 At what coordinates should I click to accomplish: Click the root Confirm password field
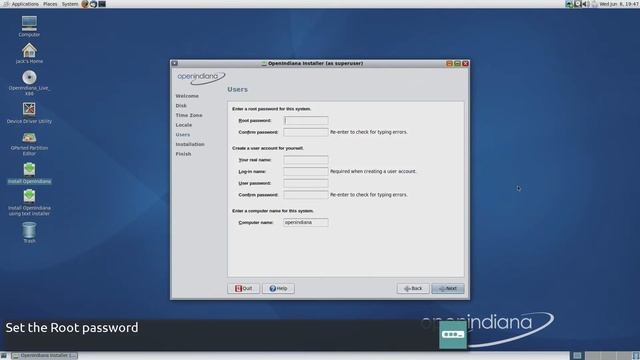click(306, 132)
